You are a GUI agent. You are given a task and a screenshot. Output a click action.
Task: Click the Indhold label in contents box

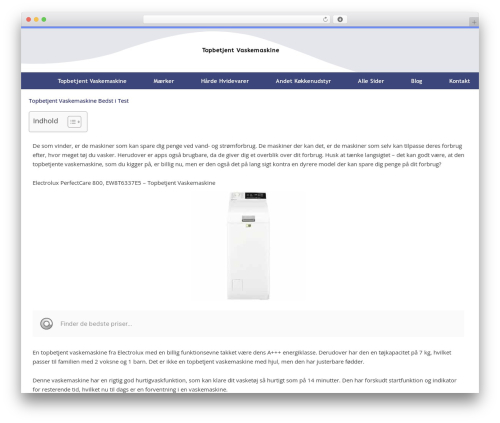[x=45, y=121]
